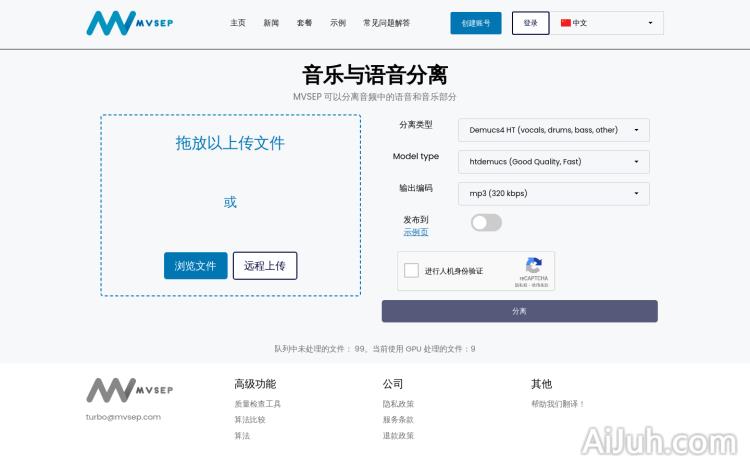Image resolution: width=750 pixels, height=468 pixels.
Task: Open the 输出编码 mp3 320 kbps dropdown
Action: tap(553, 194)
